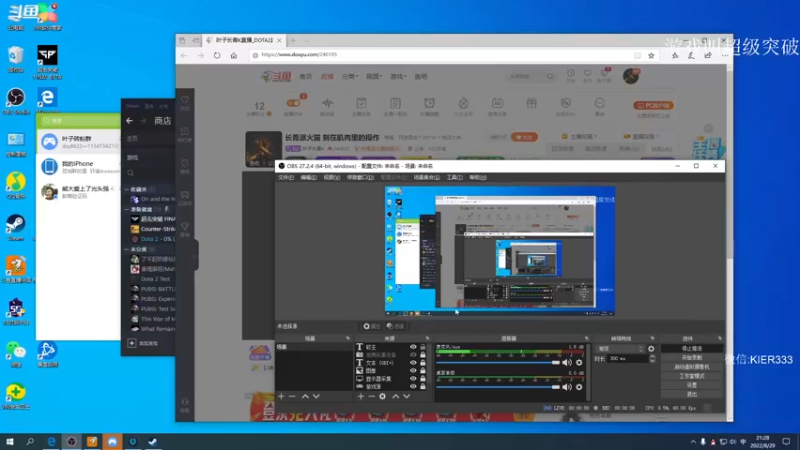Move the scene up in OBS scenes panel

[305, 396]
